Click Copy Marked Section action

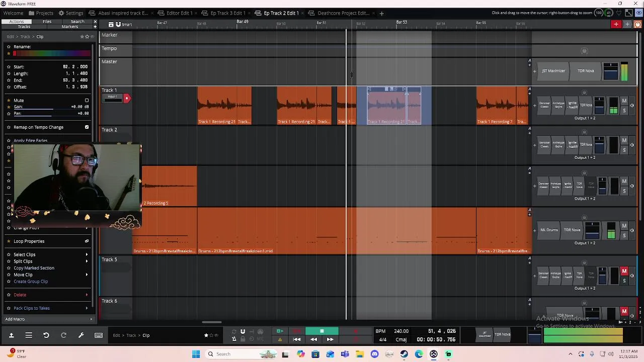pos(34,268)
